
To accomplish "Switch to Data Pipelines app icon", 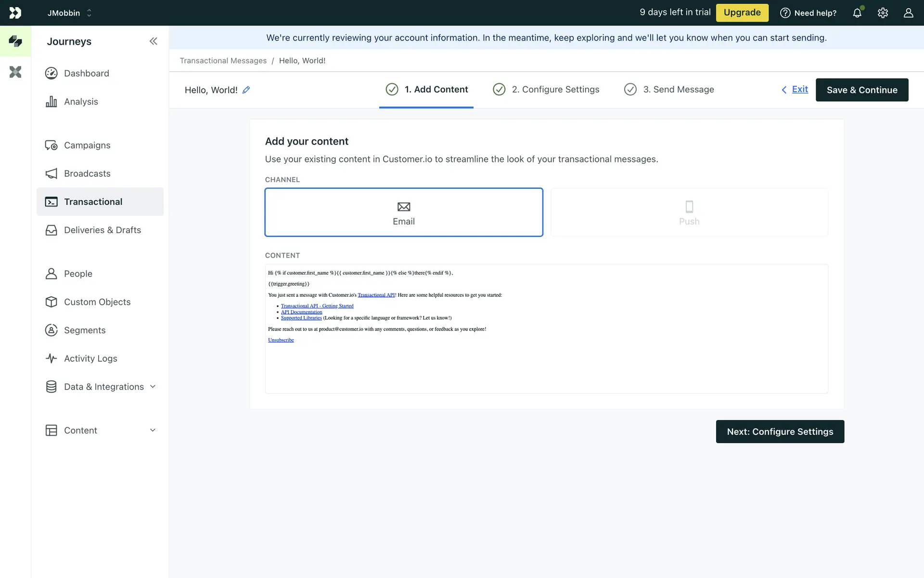I will click(x=15, y=72).
